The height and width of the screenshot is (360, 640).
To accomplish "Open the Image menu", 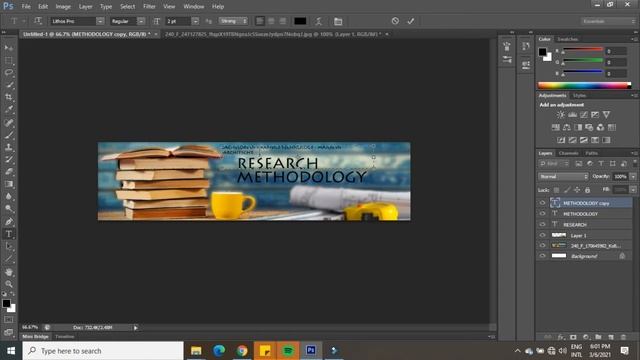I will coord(63,7).
